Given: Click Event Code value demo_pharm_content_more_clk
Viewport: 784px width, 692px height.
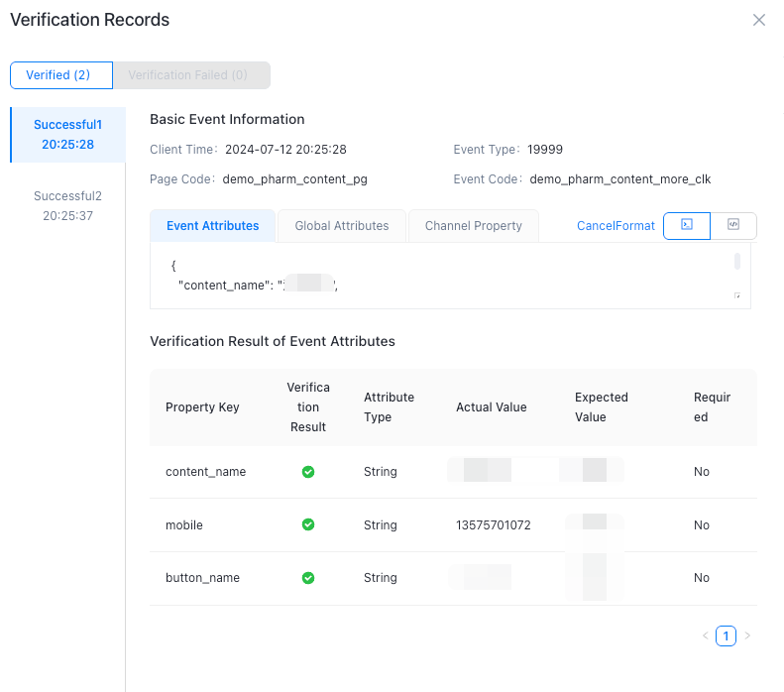Looking at the screenshot, I should click(x=620, y=179).
